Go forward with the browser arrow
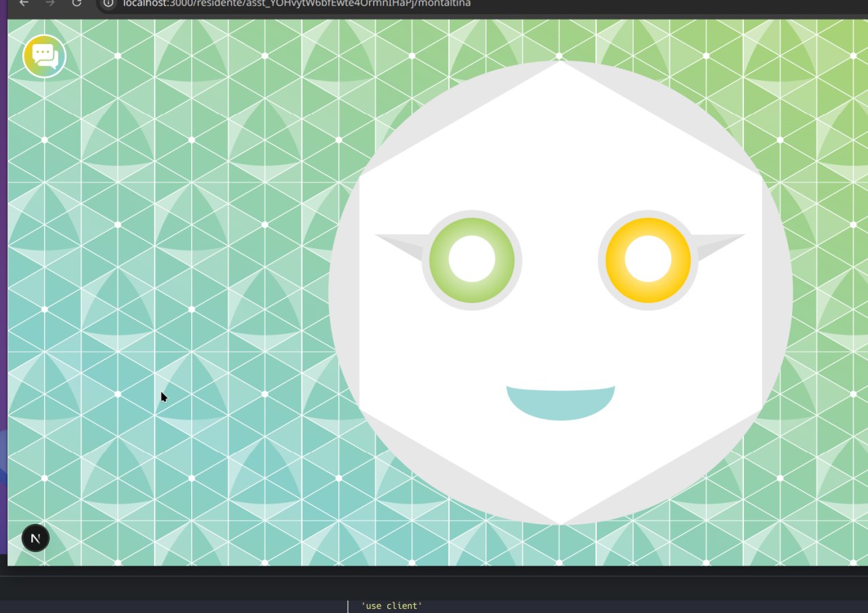This screenshot has width=868, height=613. pyautogui.click(x=50, y=3)
